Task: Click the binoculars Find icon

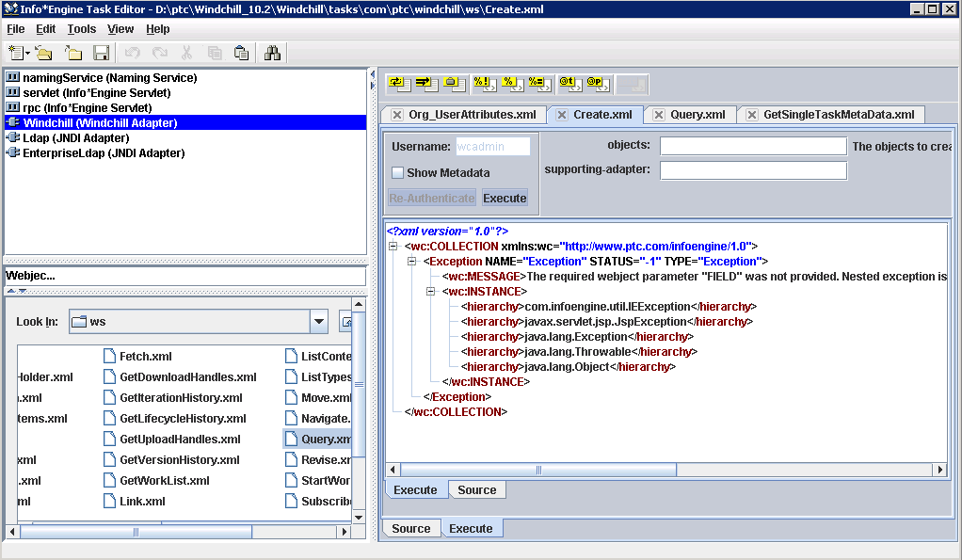Action: 272,54
